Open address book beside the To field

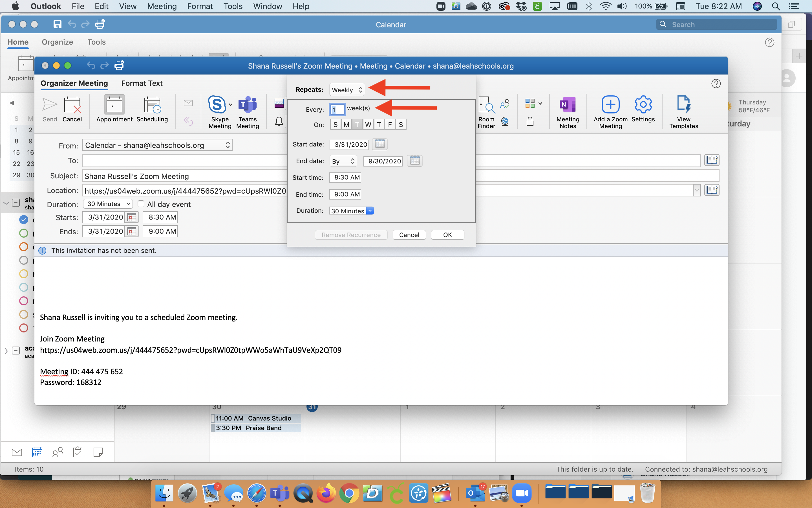click(711, 160)
